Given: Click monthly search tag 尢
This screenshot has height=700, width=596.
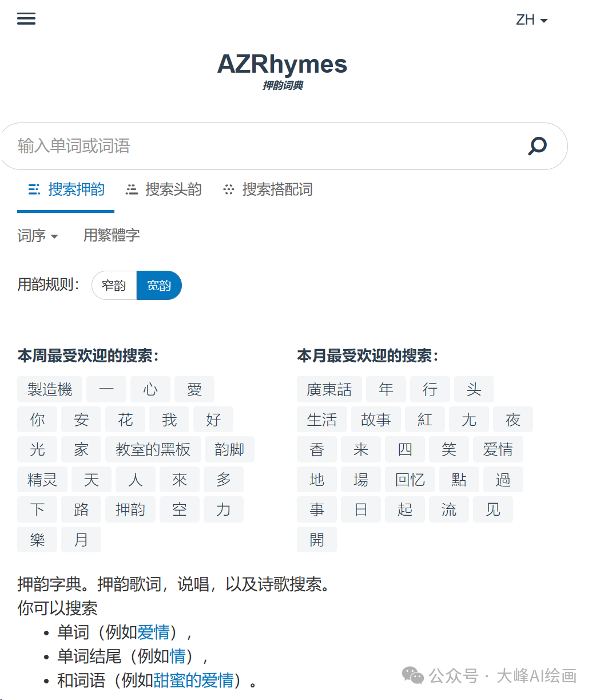Looking at the screenshot, I should click(x=469, y=420).
